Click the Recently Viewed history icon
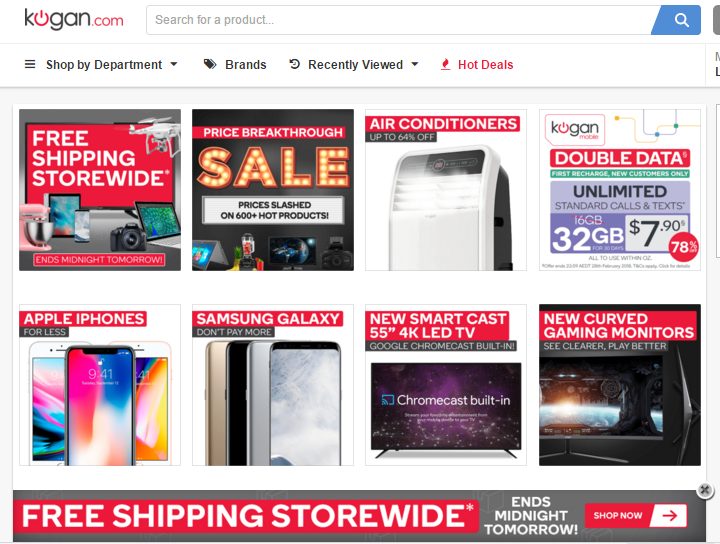Viewport: 720px width, 544px height. click(x=294, y=64)
